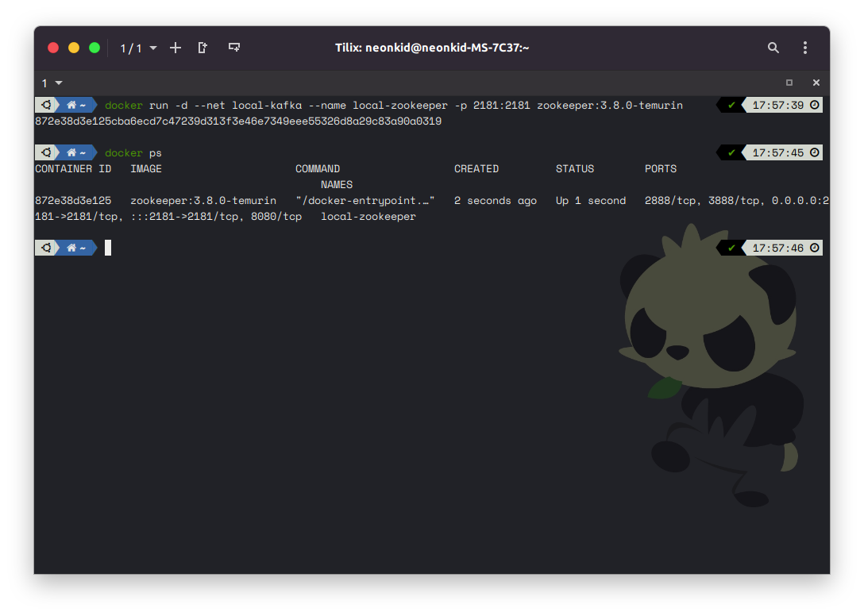864x616 pixels.
Task: Close the terminal pane with X
Action: click(816, 83)
